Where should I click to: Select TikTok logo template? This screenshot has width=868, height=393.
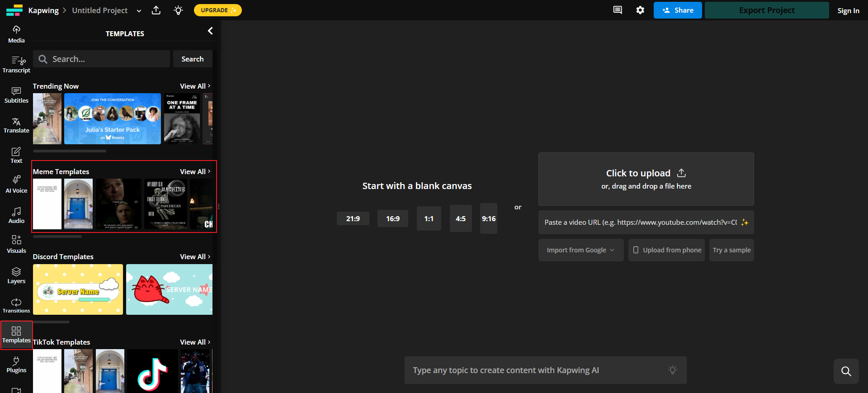[x=152, y=372]
